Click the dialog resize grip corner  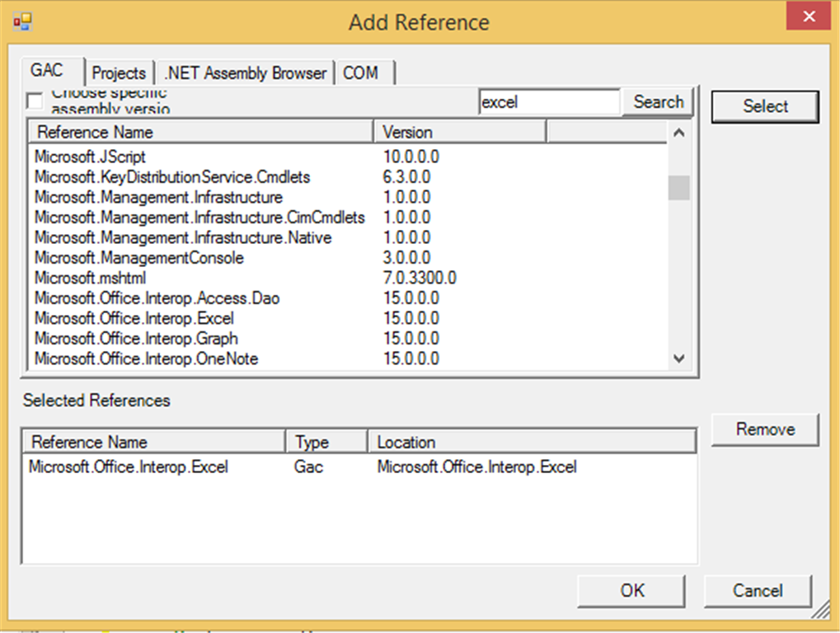[821, 610]
